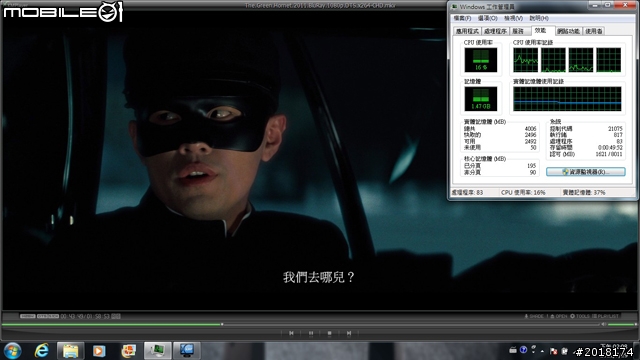The width and height of the screenshot is (640, 360).
Task: Adjust the green volume slider
Action: (x=622, y=324)
